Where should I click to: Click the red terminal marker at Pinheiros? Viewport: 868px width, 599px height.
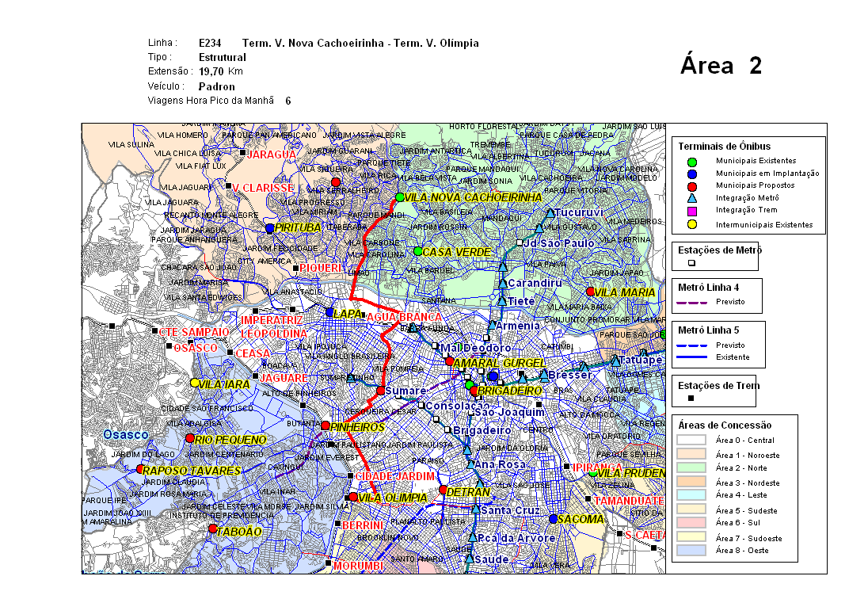click(325, 425)
